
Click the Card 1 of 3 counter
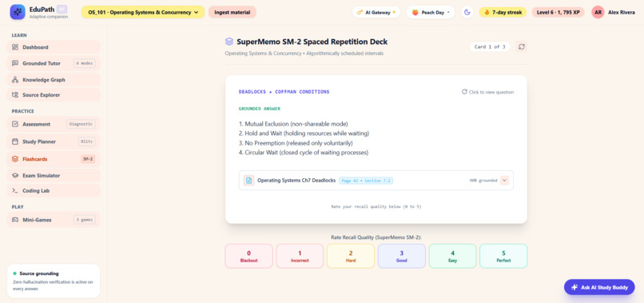pyautogui.click(x=490, y=47)
